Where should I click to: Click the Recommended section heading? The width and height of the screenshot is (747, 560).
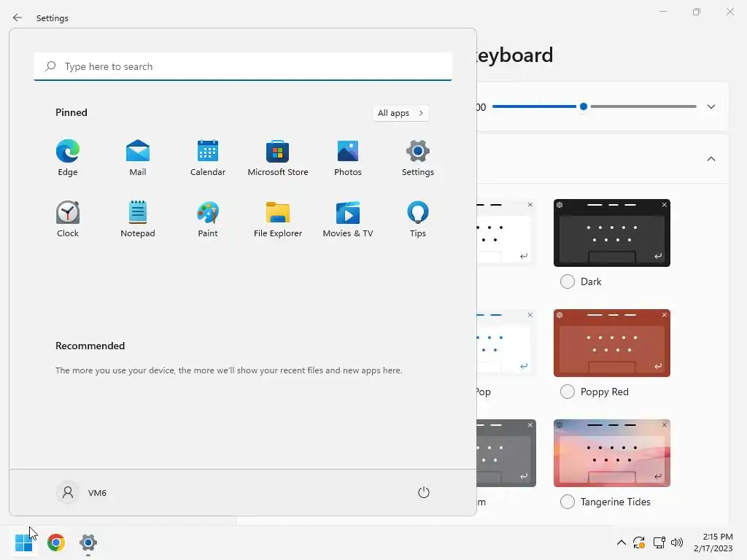[x=90, y=346]
